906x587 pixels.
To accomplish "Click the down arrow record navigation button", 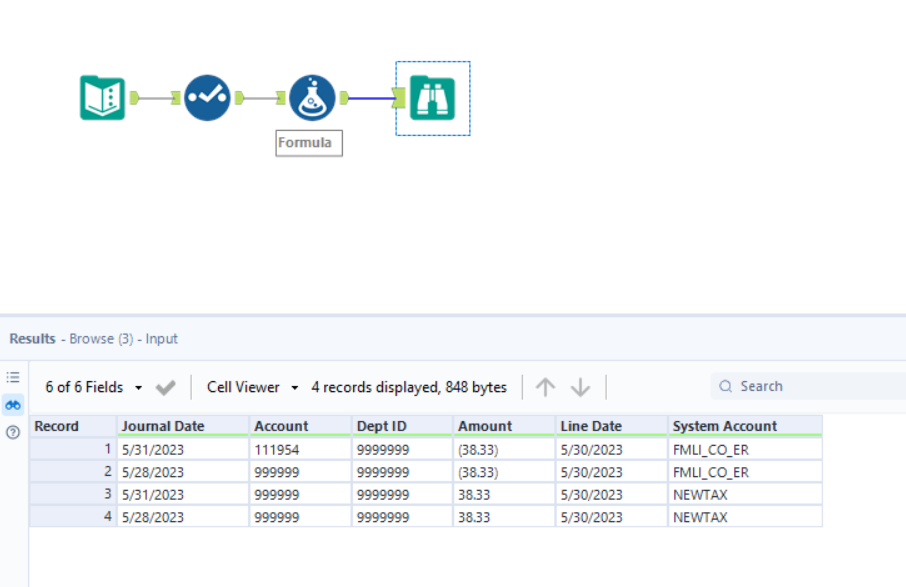I will click(580, 386).
